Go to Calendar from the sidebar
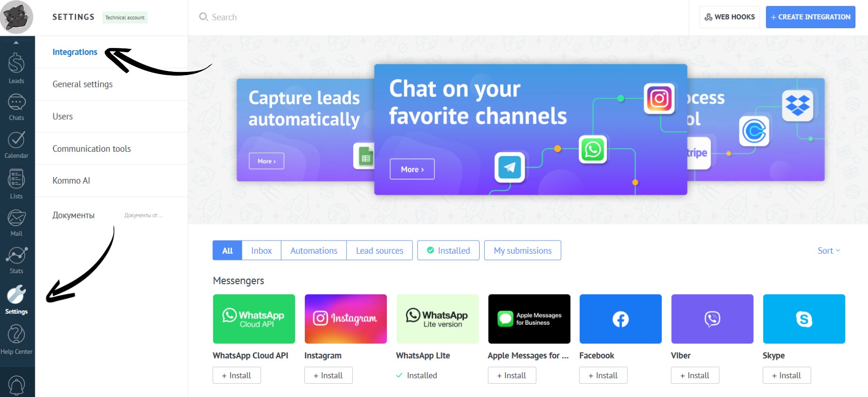The width and height of the screenshot is (868, 397). tap(16, 144)
